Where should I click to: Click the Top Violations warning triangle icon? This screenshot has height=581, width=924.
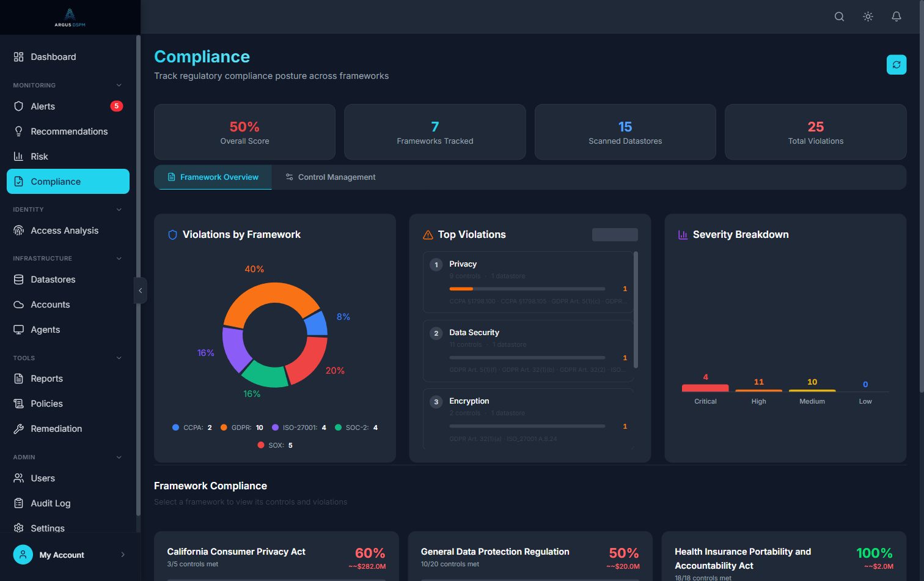[x=428, y=235]
